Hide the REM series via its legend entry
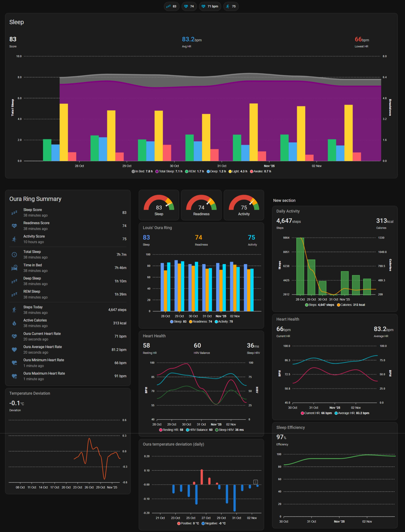This screenshot has width=405, height=532. (x=194, y=171)
